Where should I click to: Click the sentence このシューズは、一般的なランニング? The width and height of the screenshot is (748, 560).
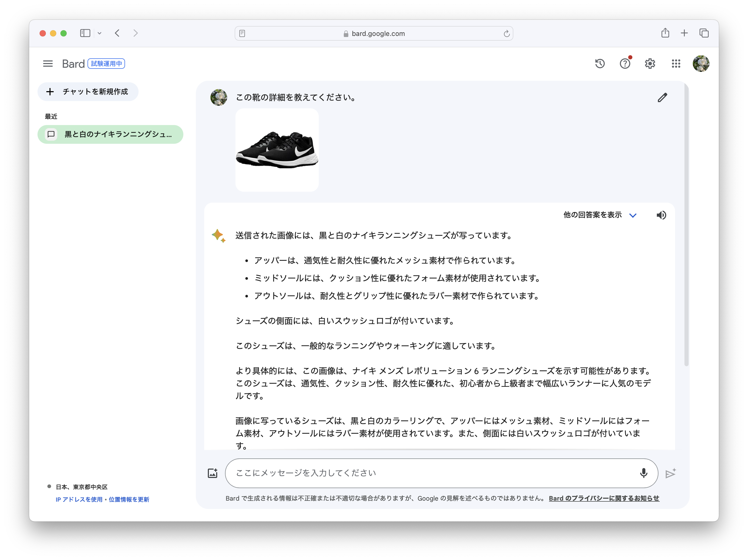[x=366, y=346]
